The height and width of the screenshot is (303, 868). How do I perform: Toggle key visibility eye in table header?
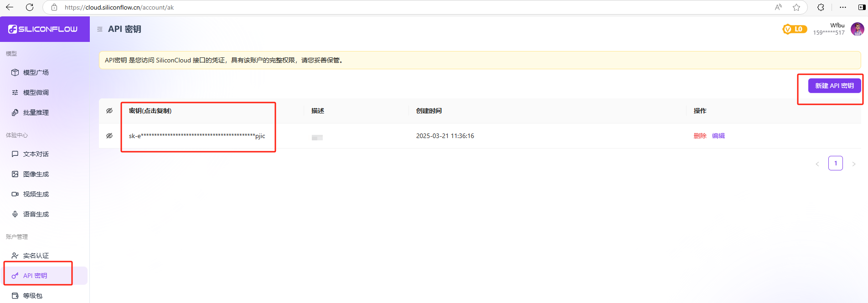click(x=109, y=111)
